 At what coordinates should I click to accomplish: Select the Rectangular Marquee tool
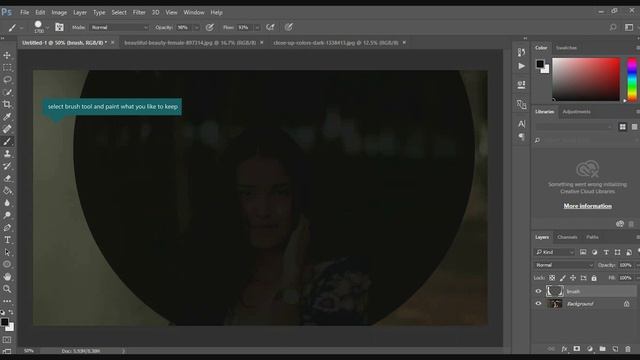click(7, 67)
